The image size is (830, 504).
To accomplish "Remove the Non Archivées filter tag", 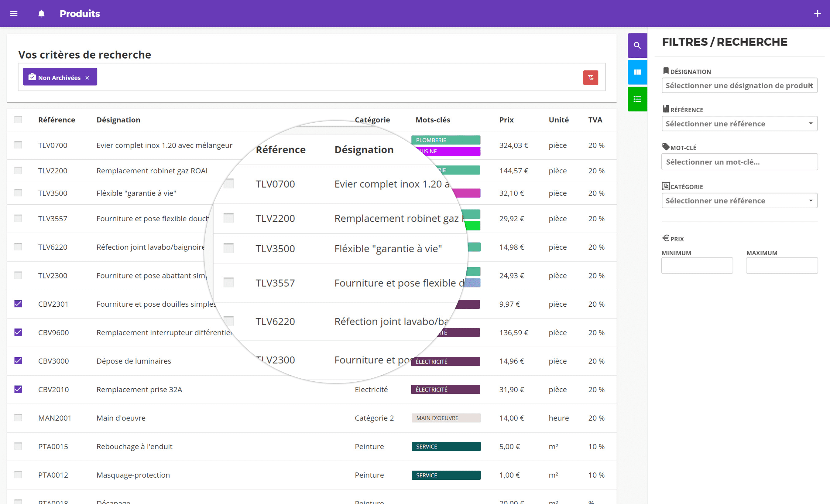I will pyautogui.click(x=89, y=78).
